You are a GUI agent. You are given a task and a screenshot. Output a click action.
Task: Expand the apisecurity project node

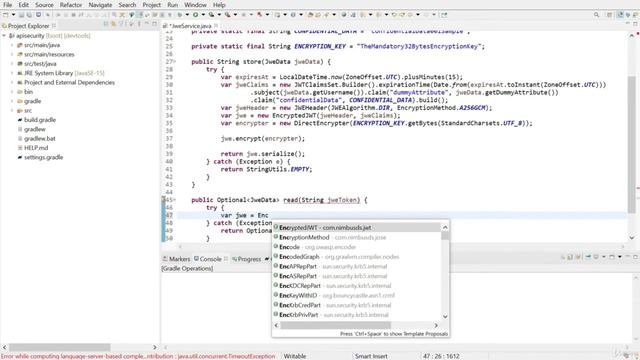[4, 36]
